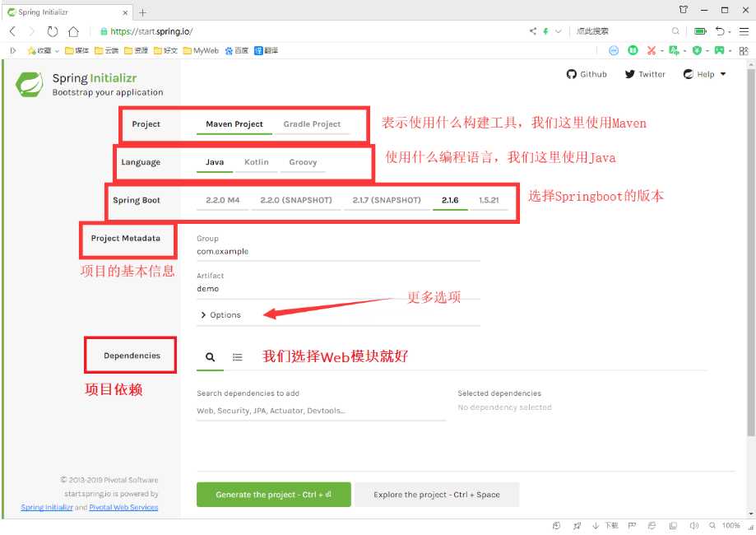Image resolution: width=756 pixels, height=535 pixels.
Task: Select Spring Boot 1.5.21
Action: pos(489,200)
